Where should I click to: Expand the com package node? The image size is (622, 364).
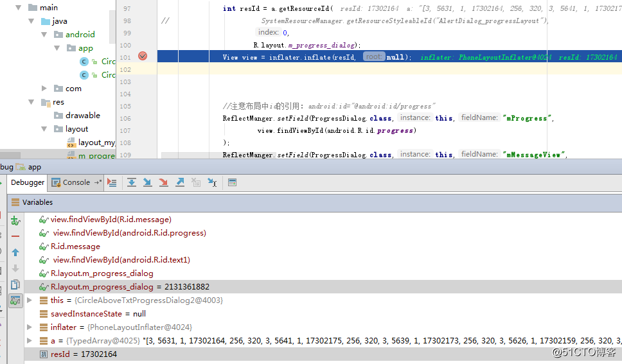[44, 88]
